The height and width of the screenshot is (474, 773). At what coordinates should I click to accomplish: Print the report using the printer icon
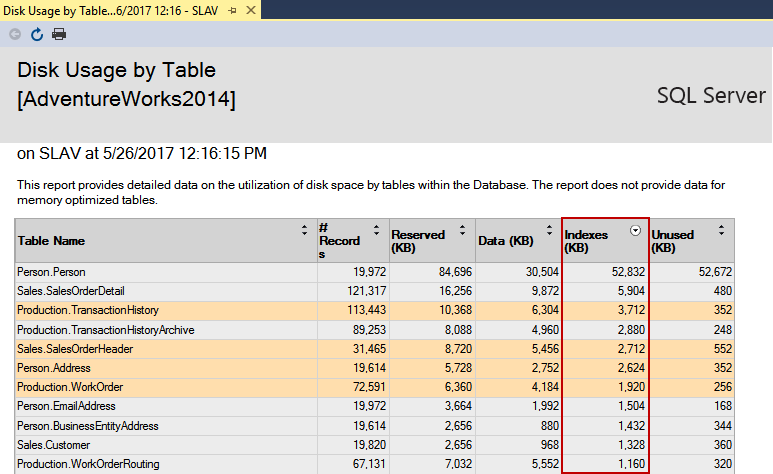(x=59, y=34)
